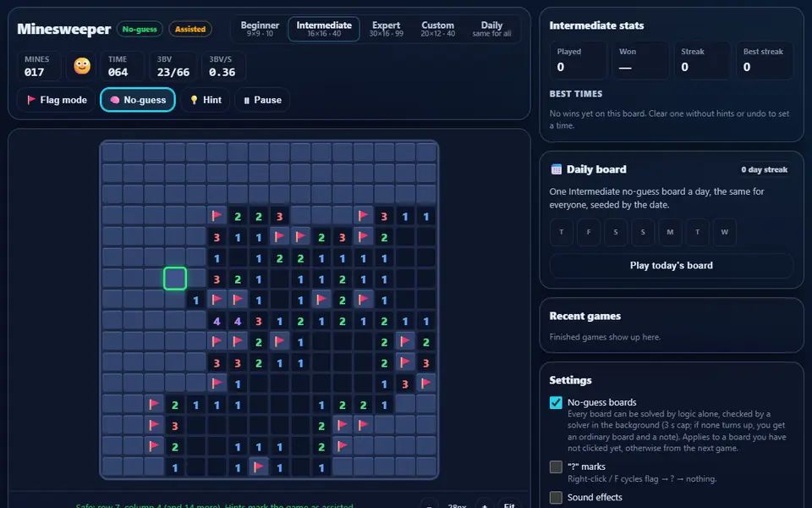
Task: Click the calendar icon beside Daily board
Action: point(557,169)
